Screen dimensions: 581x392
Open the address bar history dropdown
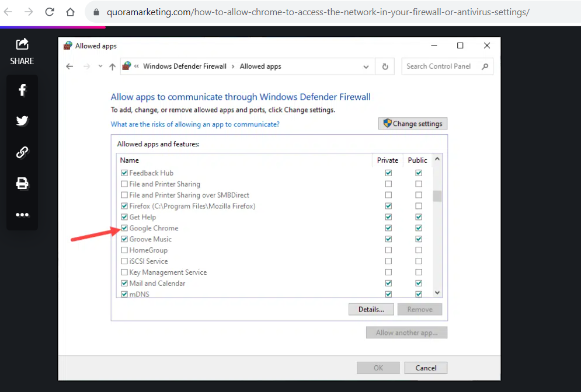(x=366, y=67)
